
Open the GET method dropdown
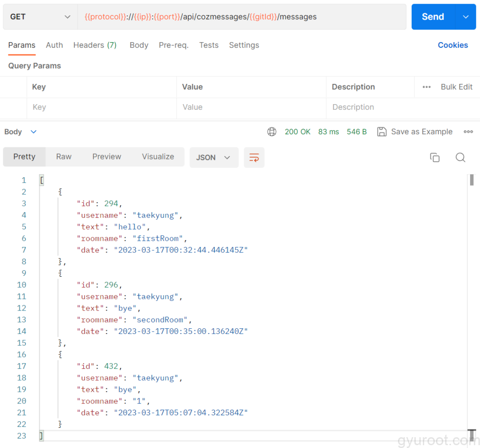[x=40, y=17]
